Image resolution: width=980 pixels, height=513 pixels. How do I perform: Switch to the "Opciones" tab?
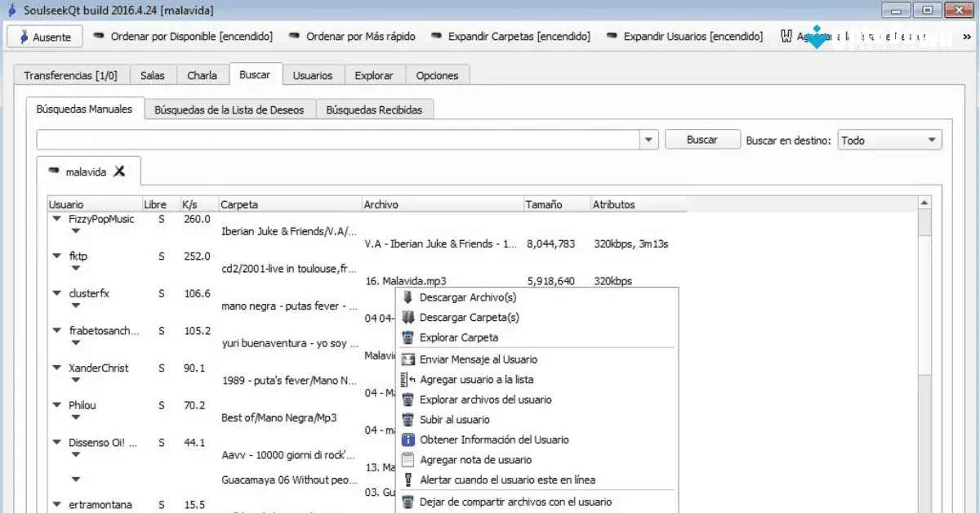[438, 74]
